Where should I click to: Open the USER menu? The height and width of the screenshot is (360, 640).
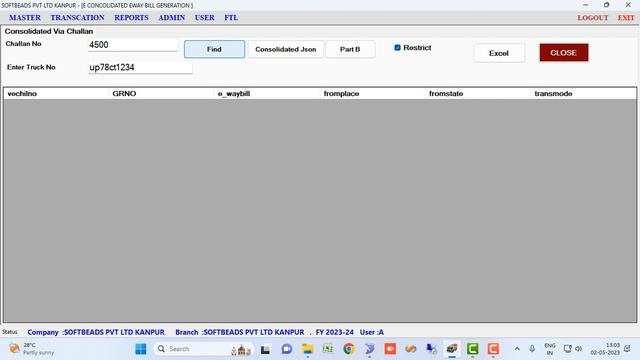[x=204, y=18]
